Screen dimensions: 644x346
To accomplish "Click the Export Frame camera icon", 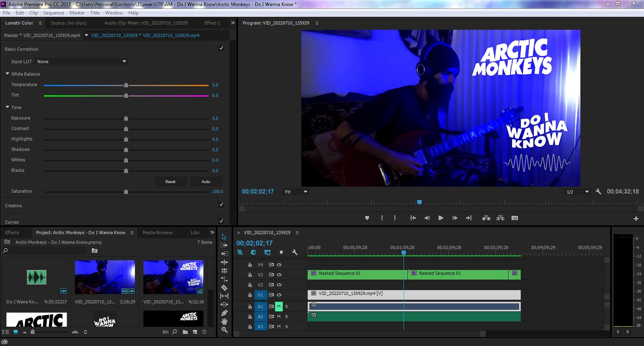I will coord(515,218).
